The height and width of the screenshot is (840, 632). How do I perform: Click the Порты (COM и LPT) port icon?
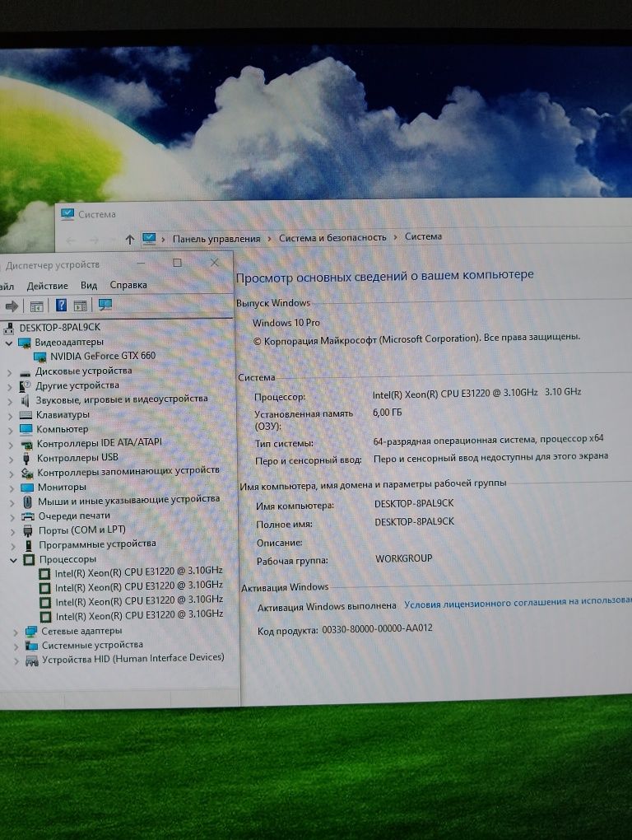click(28, 531)
